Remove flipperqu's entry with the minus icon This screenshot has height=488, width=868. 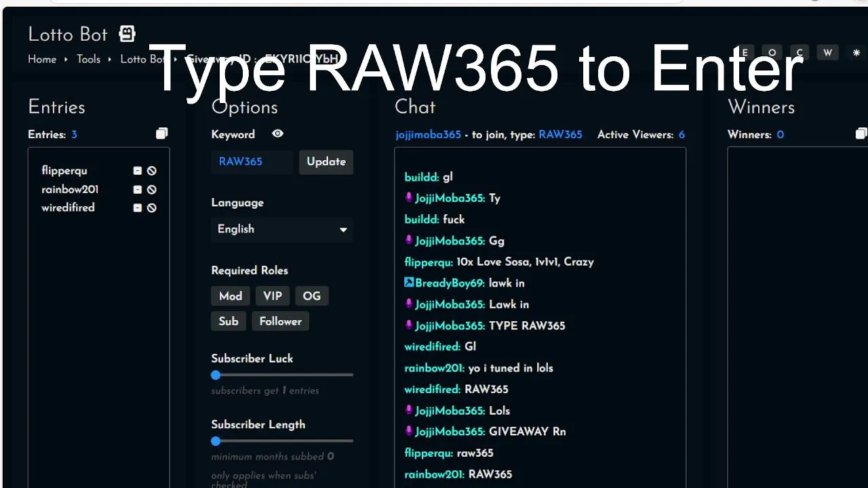pos(138,171)
